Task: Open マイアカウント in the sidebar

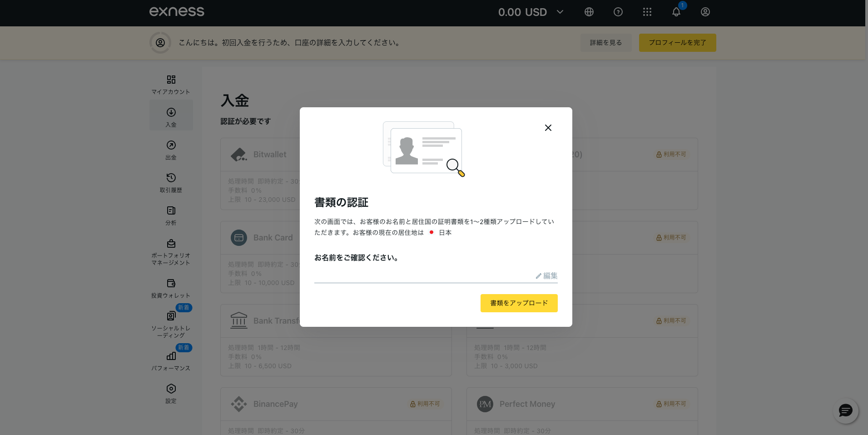Action: (x=171, y=85)
